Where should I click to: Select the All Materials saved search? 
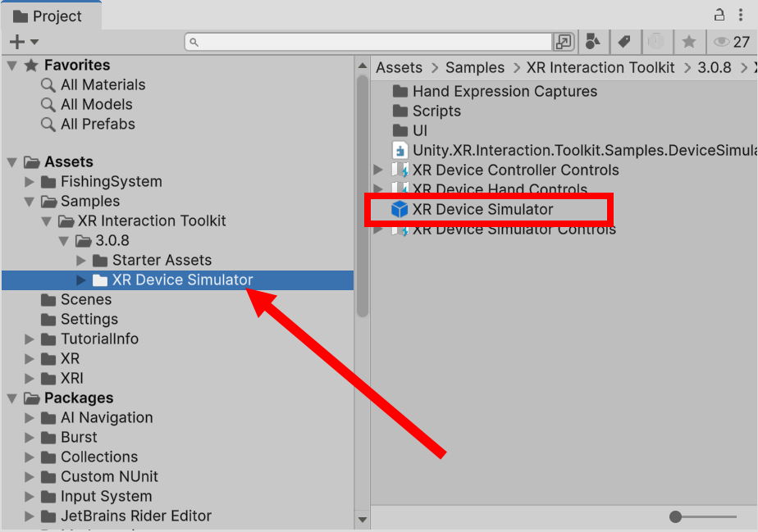pos(94,85)
